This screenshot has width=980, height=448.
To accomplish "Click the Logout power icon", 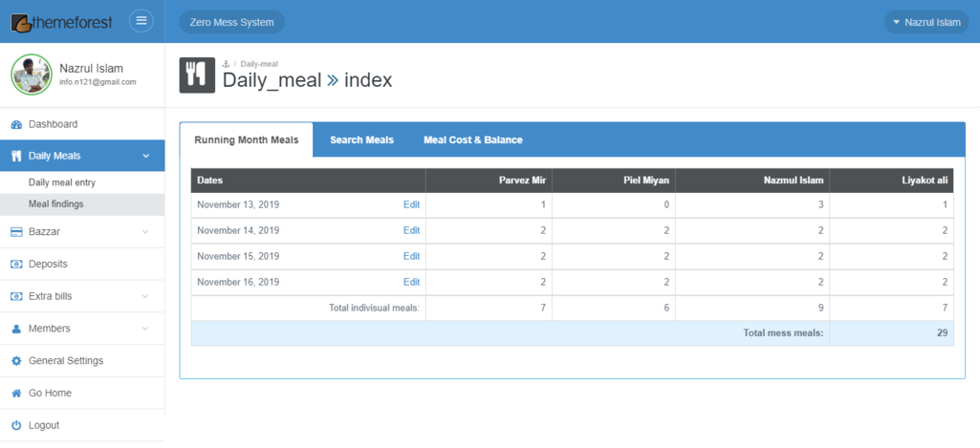I will point(16,426).
